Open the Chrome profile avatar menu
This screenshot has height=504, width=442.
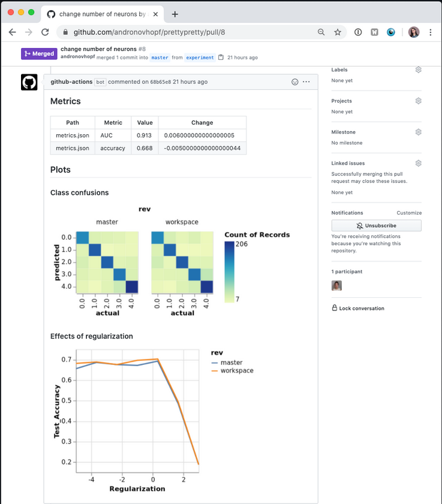point(414,32)
